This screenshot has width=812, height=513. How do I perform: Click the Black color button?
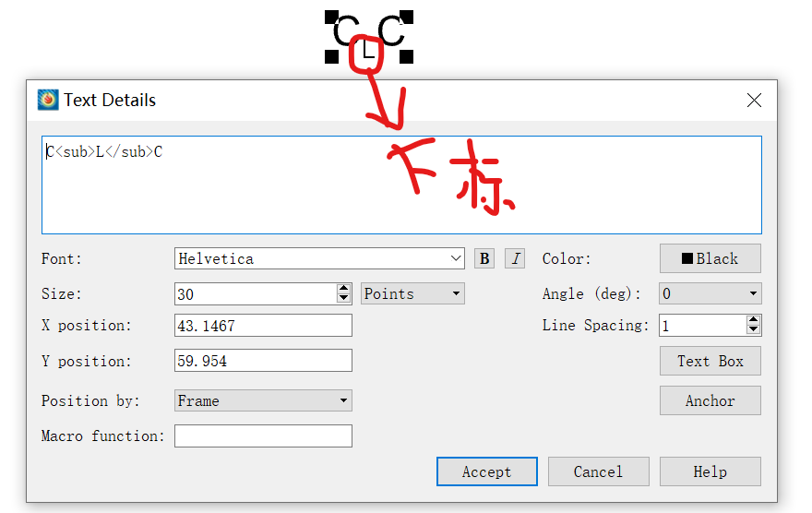(710, 258)
